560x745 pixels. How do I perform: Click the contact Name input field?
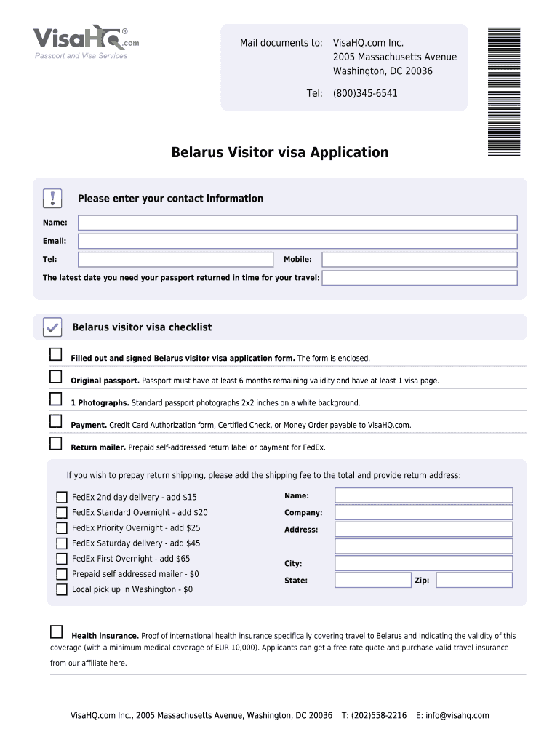coord(297,223)
